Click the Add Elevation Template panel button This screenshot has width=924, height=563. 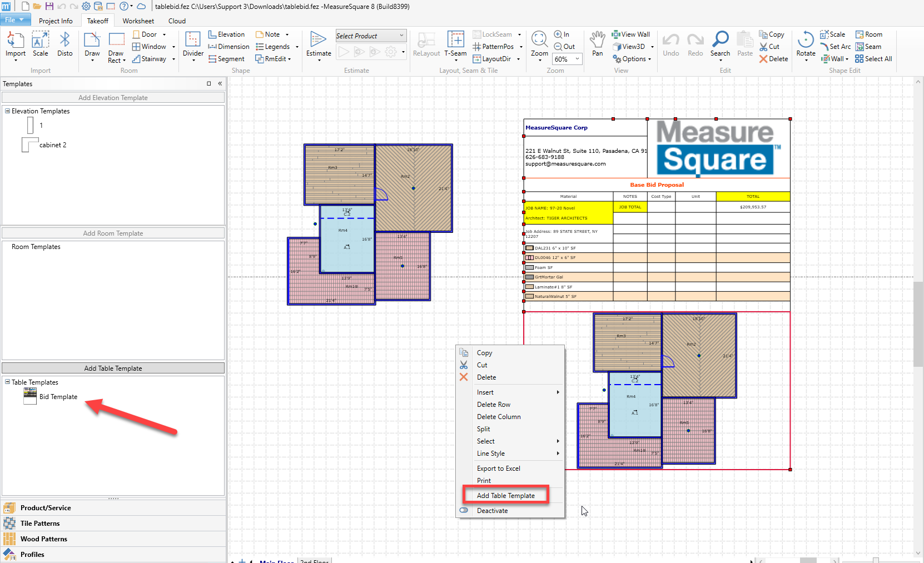click(x=113, y=98)
